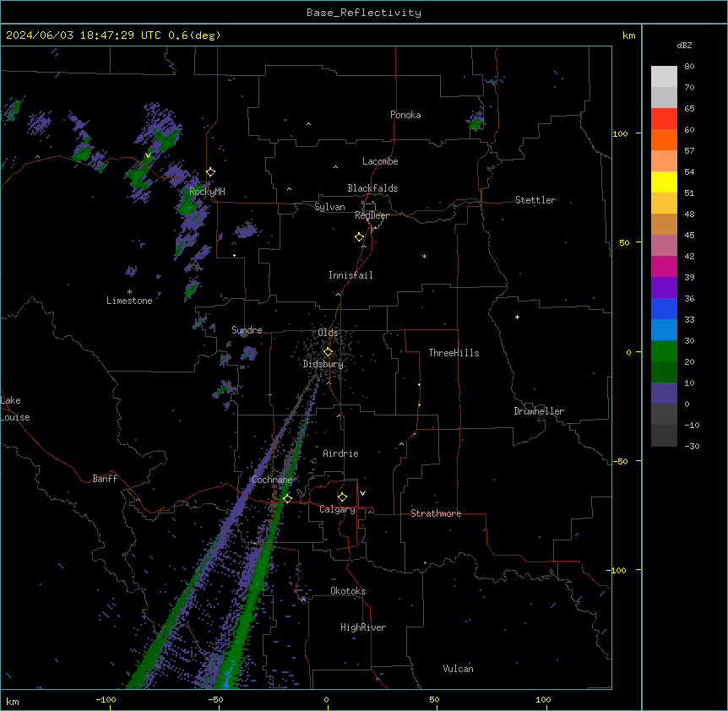728x711 pixels.
Task: Click the RockyMH label
Action: [x=207, y=191]
